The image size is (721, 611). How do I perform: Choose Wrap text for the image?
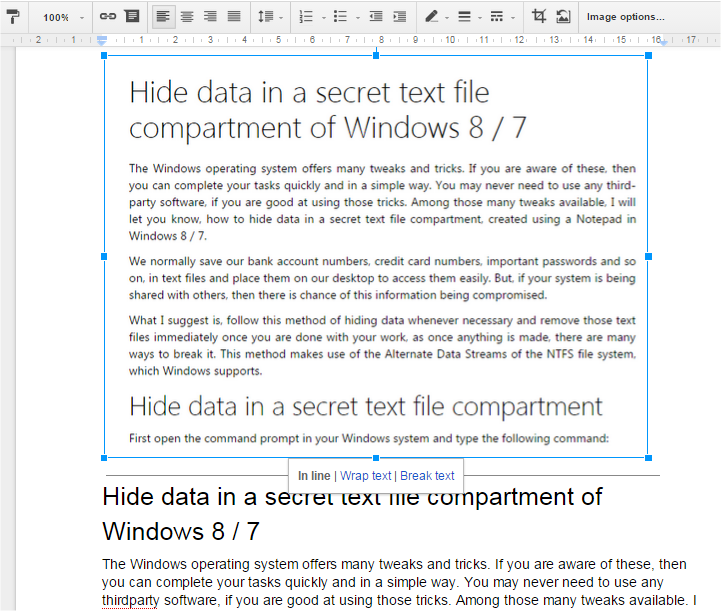click(366, 475)
